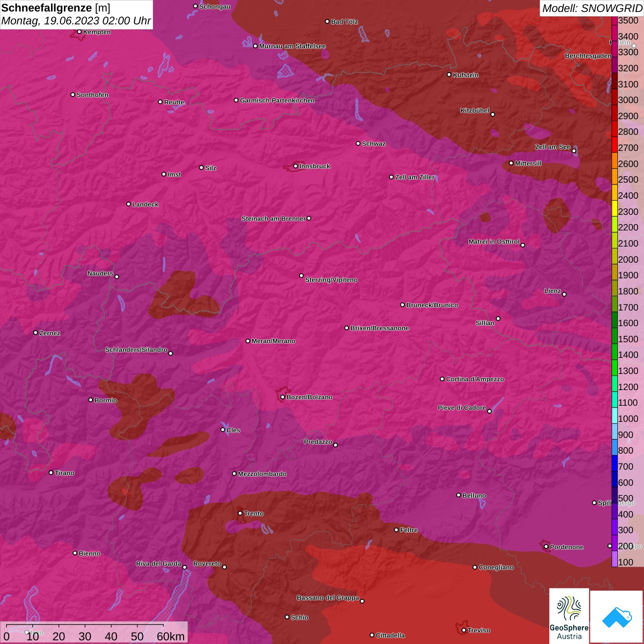Select the red 2700 legend color swatch

point(615,144)
